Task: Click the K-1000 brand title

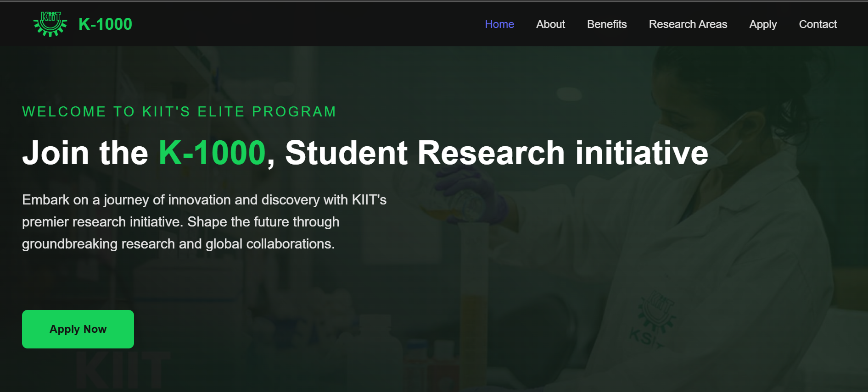Action: [x=105, y=24]
